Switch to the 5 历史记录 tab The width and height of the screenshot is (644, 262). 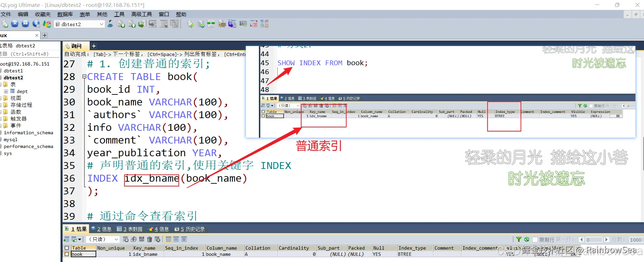(190, 229)
